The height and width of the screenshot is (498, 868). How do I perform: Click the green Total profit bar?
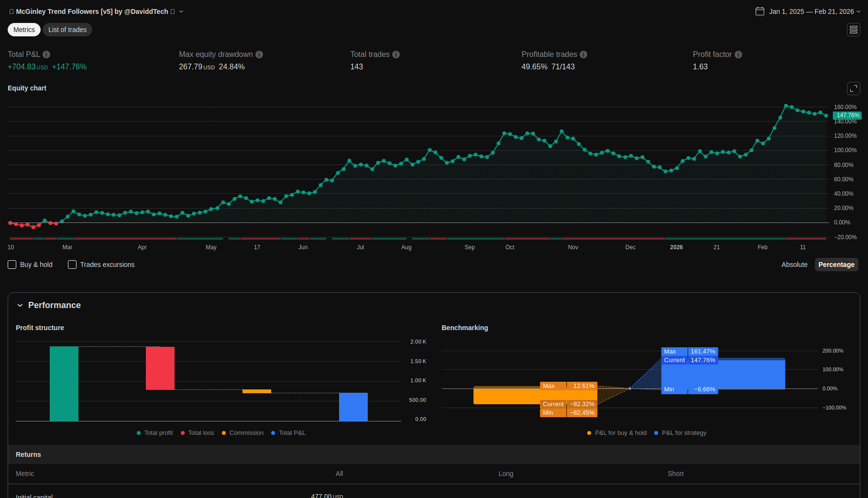pos(64,384)
